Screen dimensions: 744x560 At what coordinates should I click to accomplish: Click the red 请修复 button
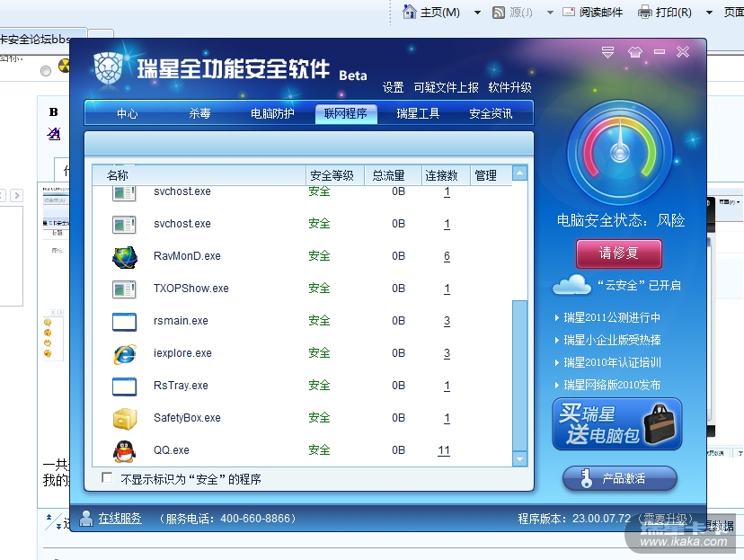(x=619, y=253)
